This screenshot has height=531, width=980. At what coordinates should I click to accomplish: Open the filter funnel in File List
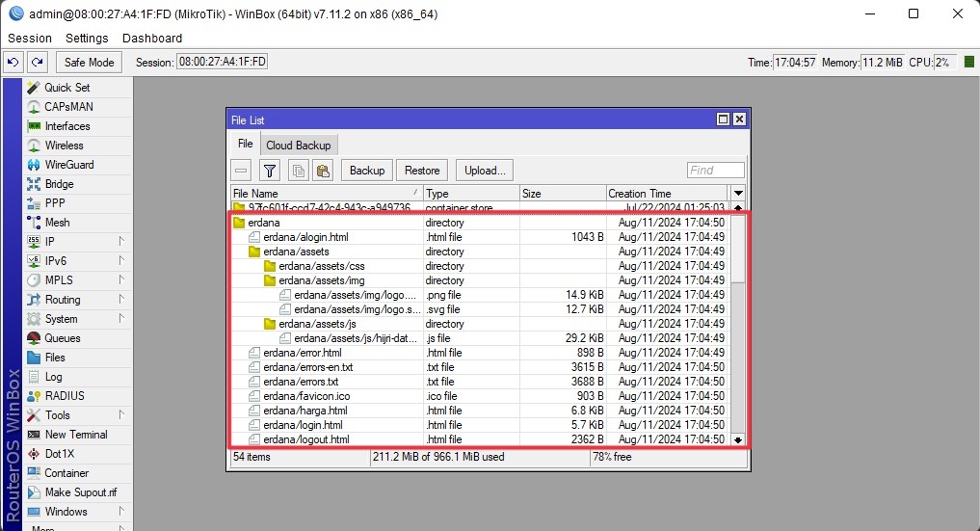(x=270, y=171)
